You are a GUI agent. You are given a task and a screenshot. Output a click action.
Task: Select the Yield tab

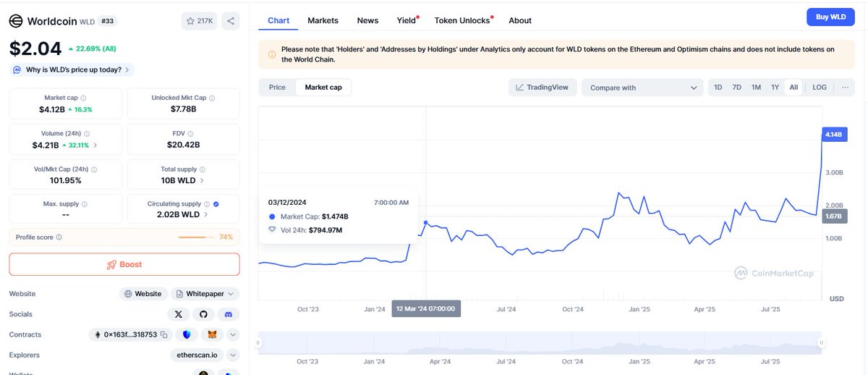407,20
